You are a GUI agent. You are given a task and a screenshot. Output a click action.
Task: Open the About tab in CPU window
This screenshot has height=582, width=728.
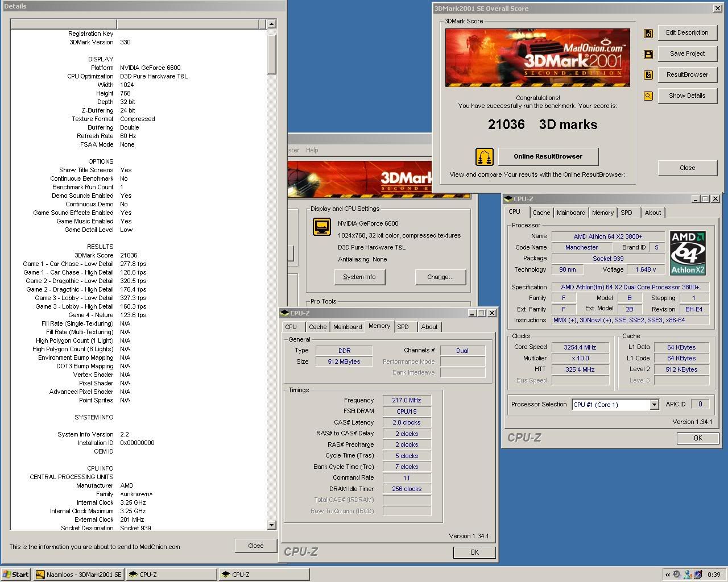[x=653, y=213]
